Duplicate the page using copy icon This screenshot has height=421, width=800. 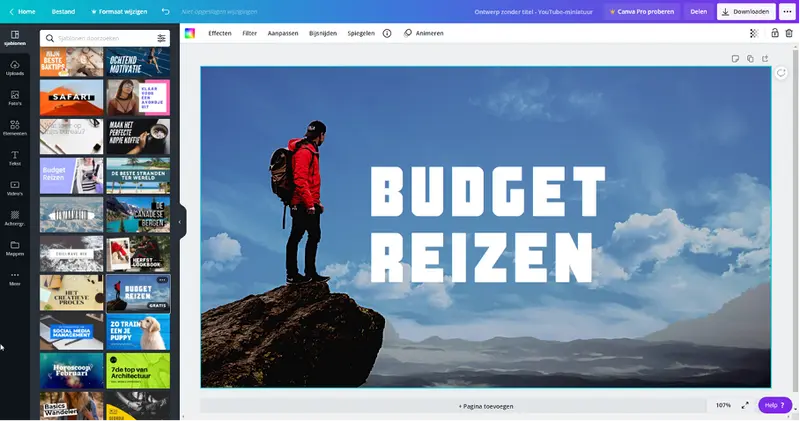click(750, 59)
